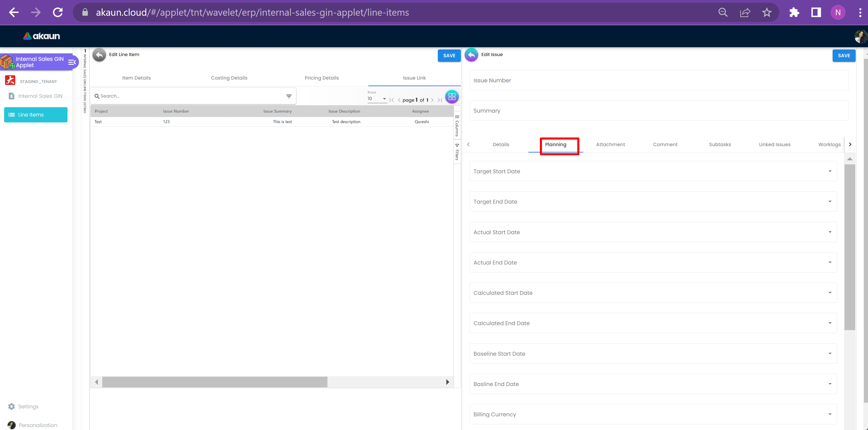This screenshot has height=430, width=868.
Task: Switch to the Costing Details tab
Action: pyautogui.click(x=229, y=78)
